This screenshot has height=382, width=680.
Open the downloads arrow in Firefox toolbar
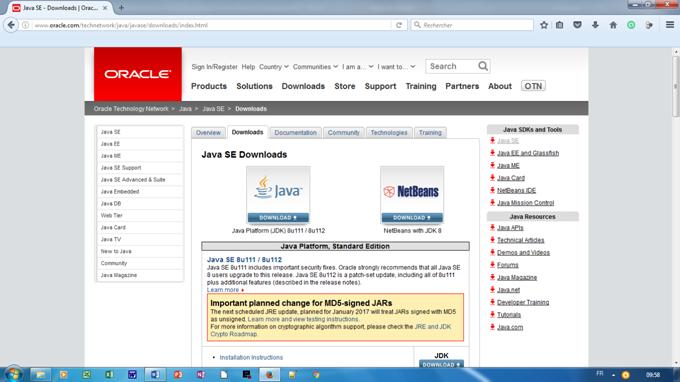(595, 25)
